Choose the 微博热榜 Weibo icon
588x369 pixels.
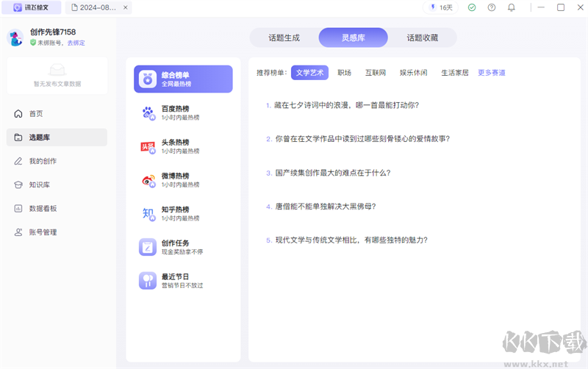(x=148, y=180)
